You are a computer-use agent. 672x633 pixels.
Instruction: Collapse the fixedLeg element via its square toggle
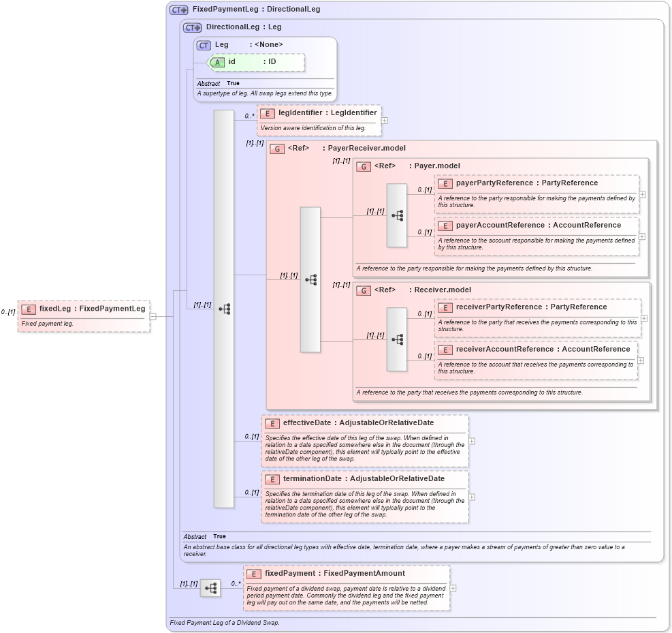coord(154,315)
